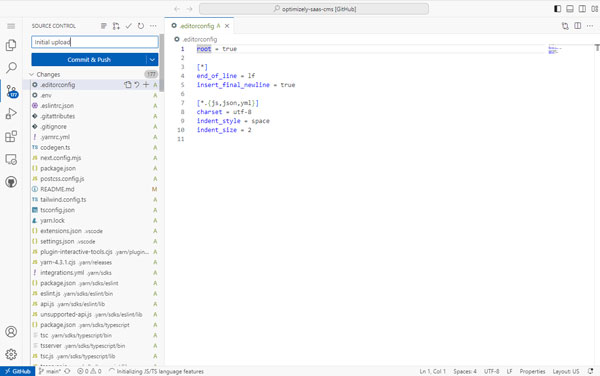This screenshot has height=376, width=600.
Task: Click the create branch icon in Source Control header
Action: tap(116, 26)
